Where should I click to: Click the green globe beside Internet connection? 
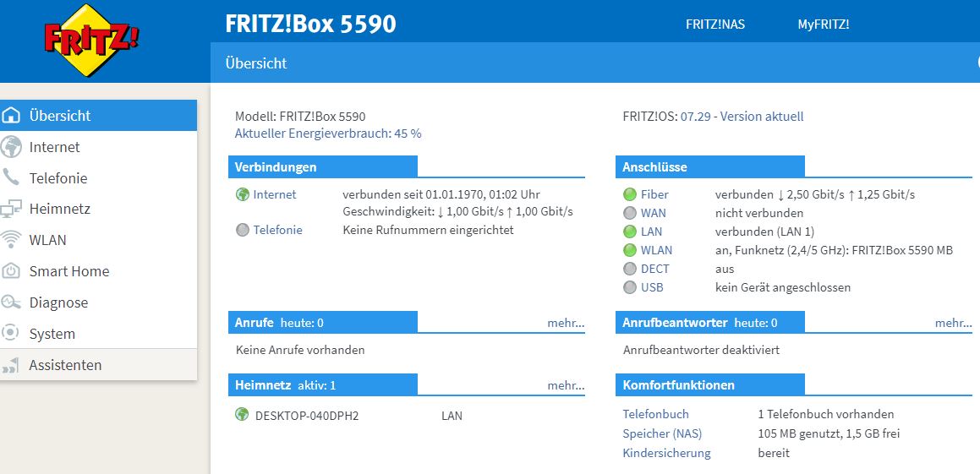pos(243,195)
